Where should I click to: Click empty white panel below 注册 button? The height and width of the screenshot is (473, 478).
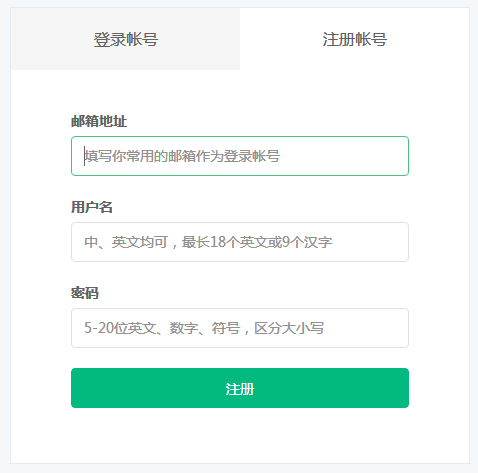(240, 435)
